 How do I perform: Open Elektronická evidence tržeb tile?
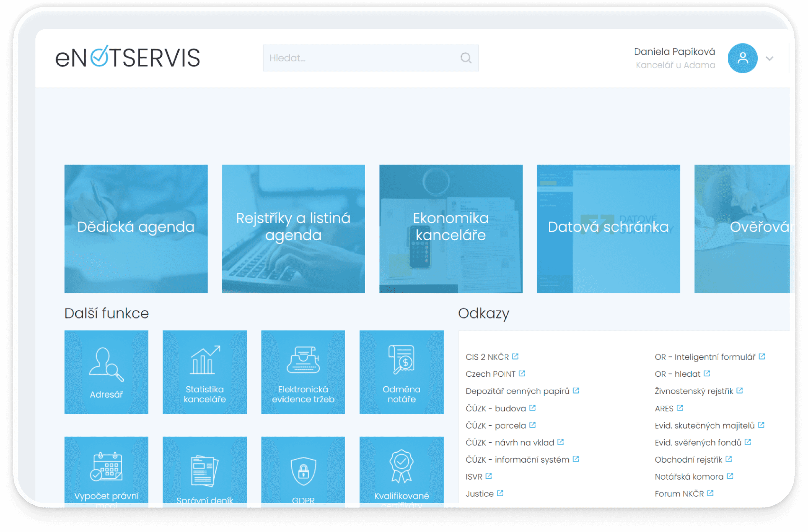pyautogui.click(x=303, y=372)
